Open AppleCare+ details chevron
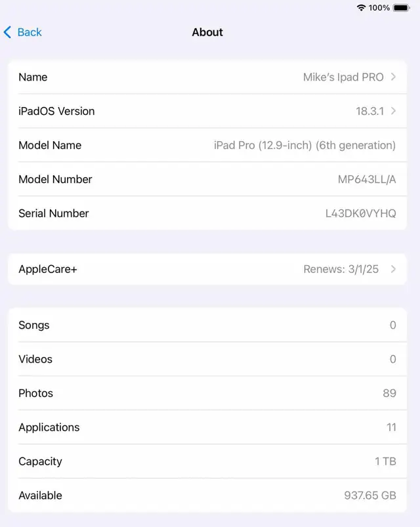Screen dimensions: 420x527 point(394,269)
